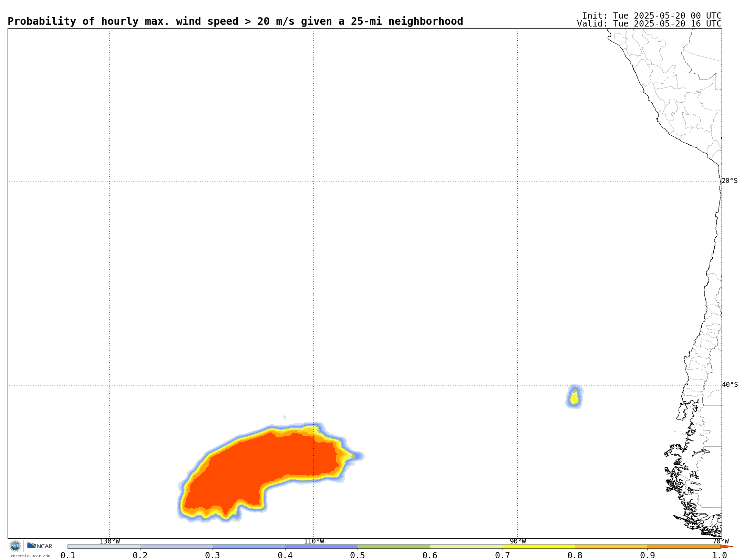Click the 90°W longitude label

pos(518,541)
